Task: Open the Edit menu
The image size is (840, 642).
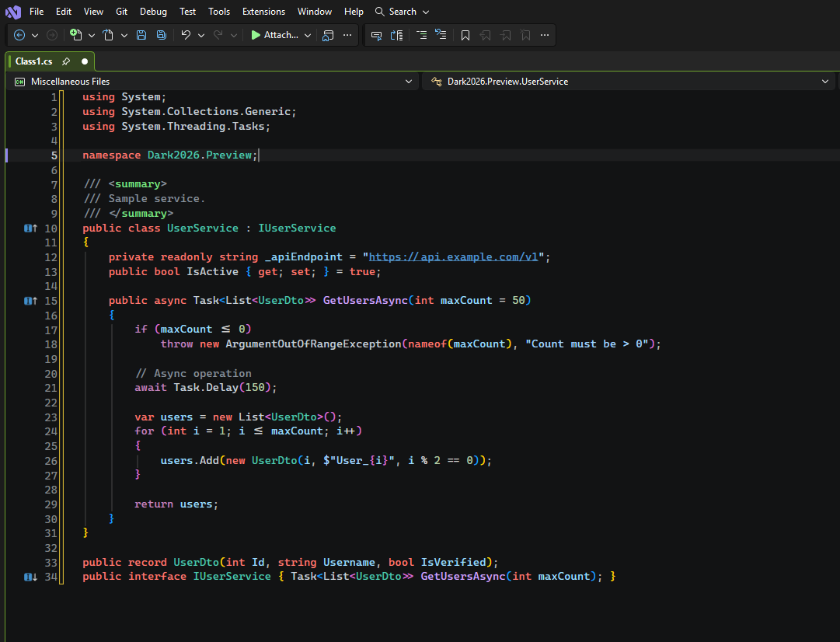Action: [x=64, y=12]
